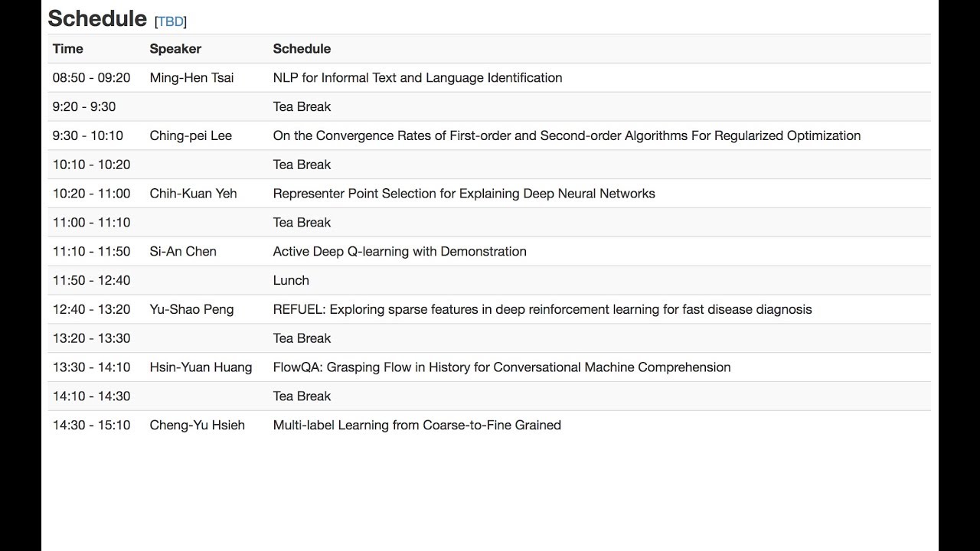
Task: Select the Ming-Hen Tsai speaker cell
Action: (x=192, y=77)
